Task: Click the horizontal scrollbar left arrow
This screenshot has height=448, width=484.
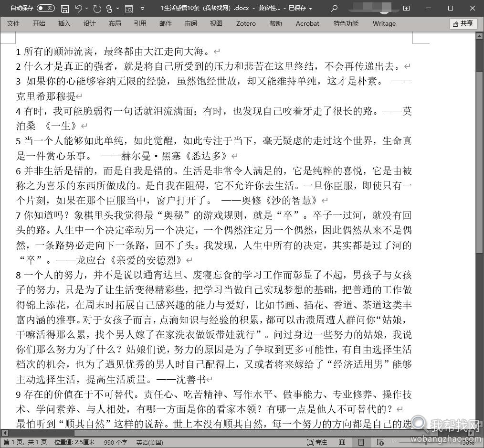Action: click(x=4, y=433)
